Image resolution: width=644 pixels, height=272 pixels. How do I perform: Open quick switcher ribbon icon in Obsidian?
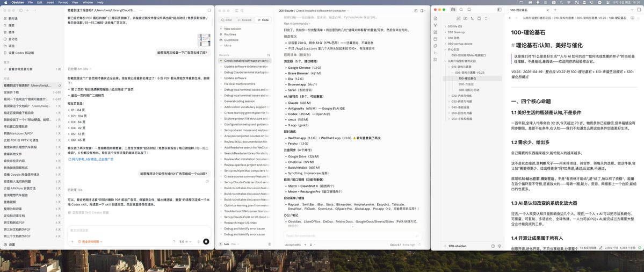(436, 18)
